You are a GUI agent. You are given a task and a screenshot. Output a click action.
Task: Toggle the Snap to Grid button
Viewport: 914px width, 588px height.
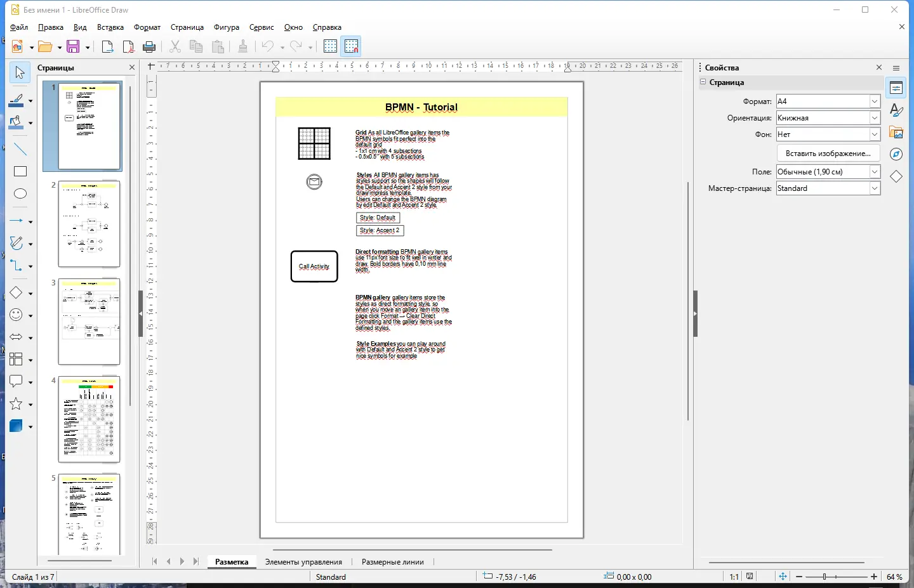pyautogui.click(x=351, y=46)
